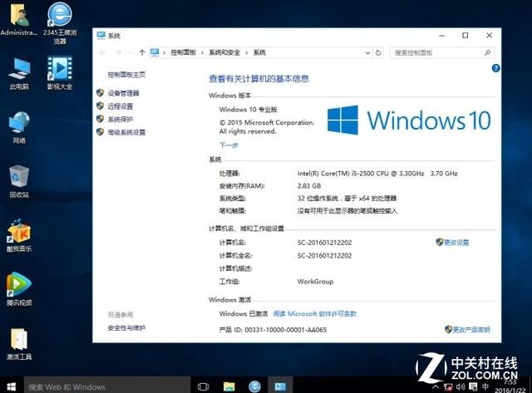Viewport: 532px width, 393px height.
Task: Click the refresh button beside address bar
Action: (x=378, y=52)
